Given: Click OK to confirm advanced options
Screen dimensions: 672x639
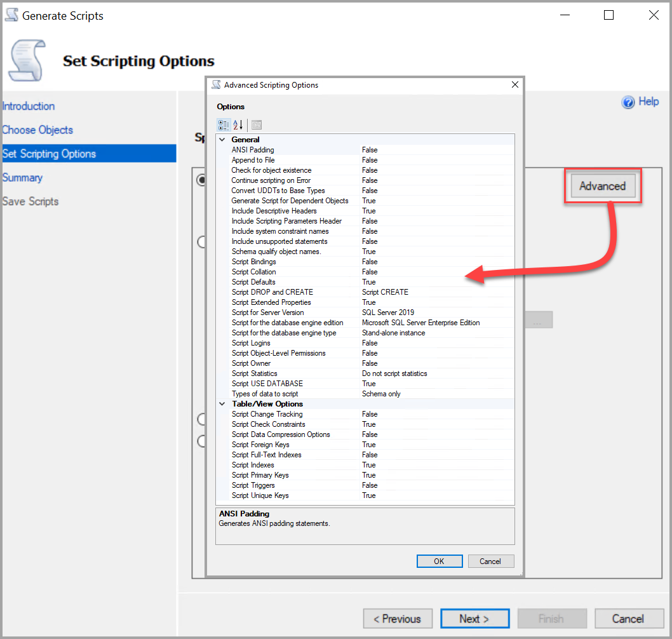Looking at the screenshot, I should [440, 561].
